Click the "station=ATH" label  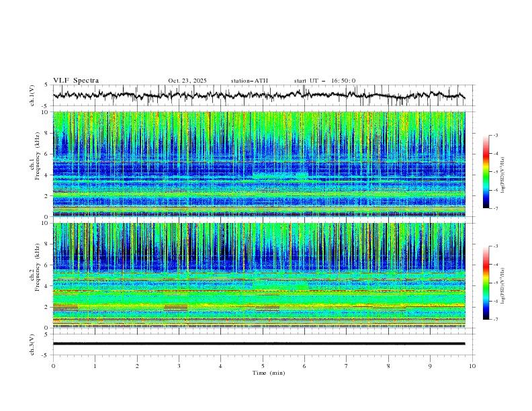click(x=249, y=81)
